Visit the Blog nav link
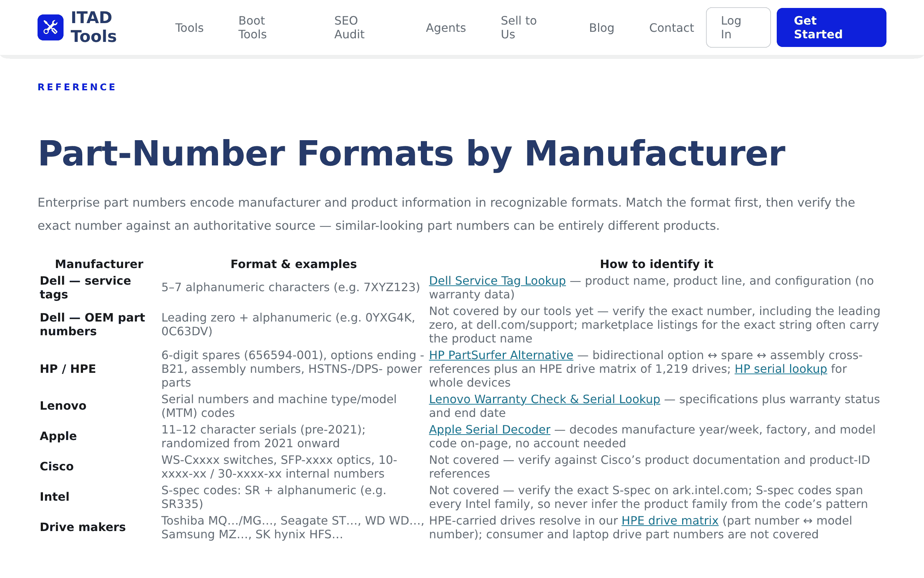 (601, 27)
